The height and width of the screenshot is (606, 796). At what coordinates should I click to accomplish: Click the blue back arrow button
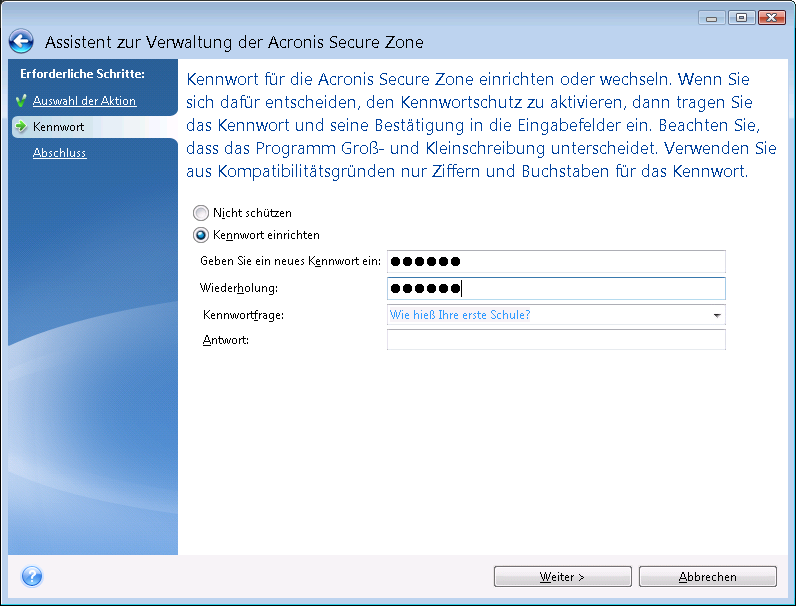tap(22, 42)
